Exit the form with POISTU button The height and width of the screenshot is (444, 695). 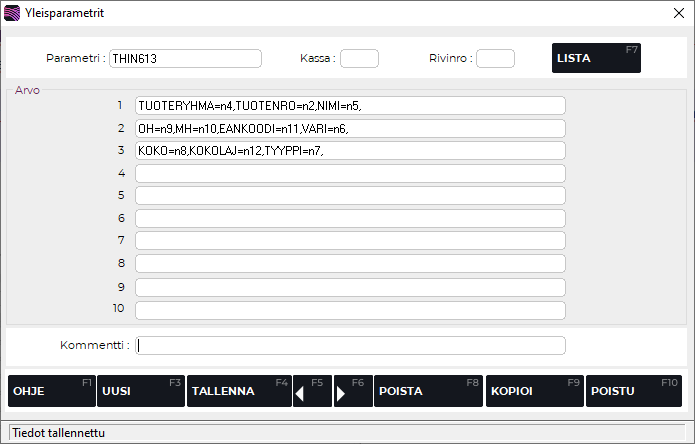pos(633,392)
